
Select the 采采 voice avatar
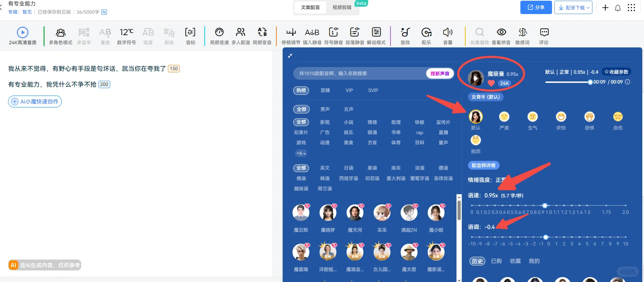[x=382, y=212]
